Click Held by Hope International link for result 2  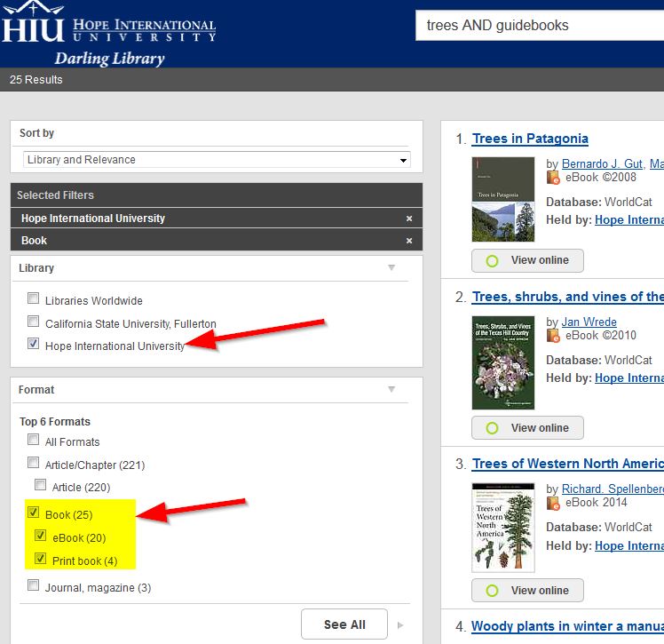click(x=629, y=378)
